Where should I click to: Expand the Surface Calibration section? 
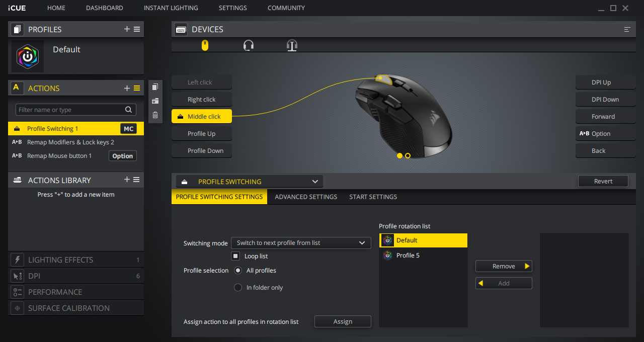click(76, 308)
